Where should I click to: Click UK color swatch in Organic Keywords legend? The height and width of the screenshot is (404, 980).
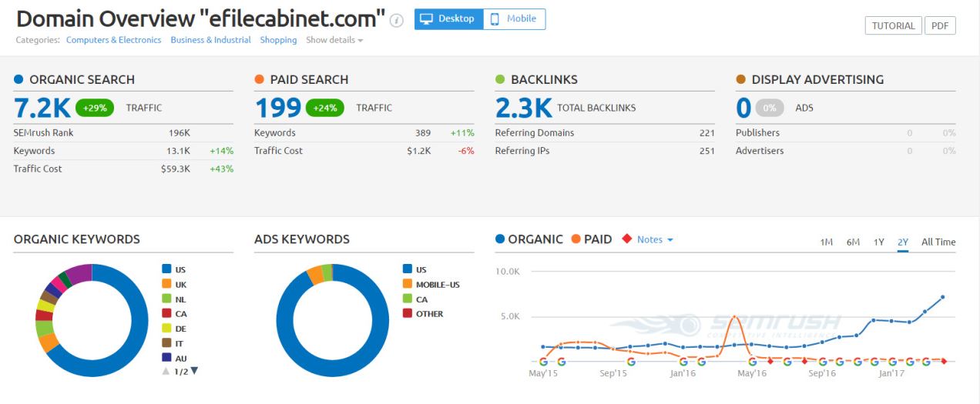click(x=166, y=284)
